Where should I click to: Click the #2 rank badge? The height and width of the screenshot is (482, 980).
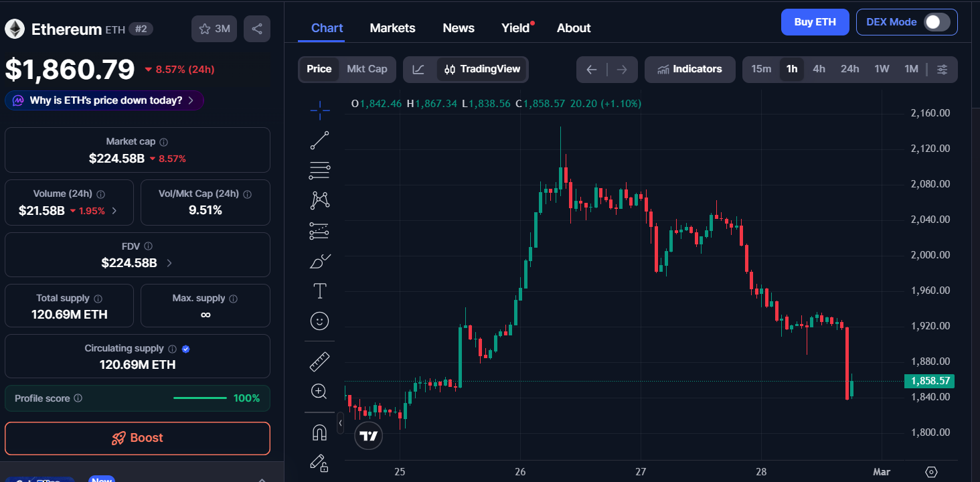coord(140,29)
